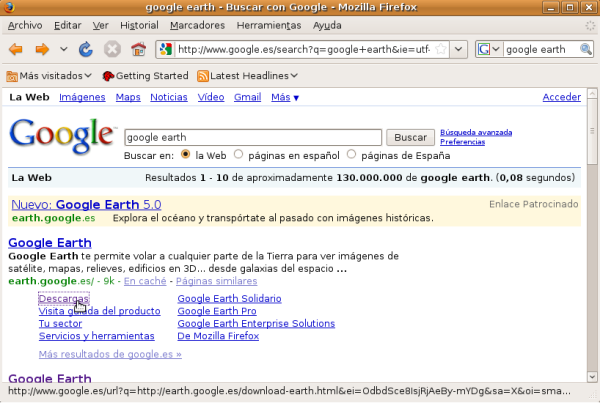Viewport: 600px width, 403px height.
Task: Reload the current page
Action: [86, 49]
